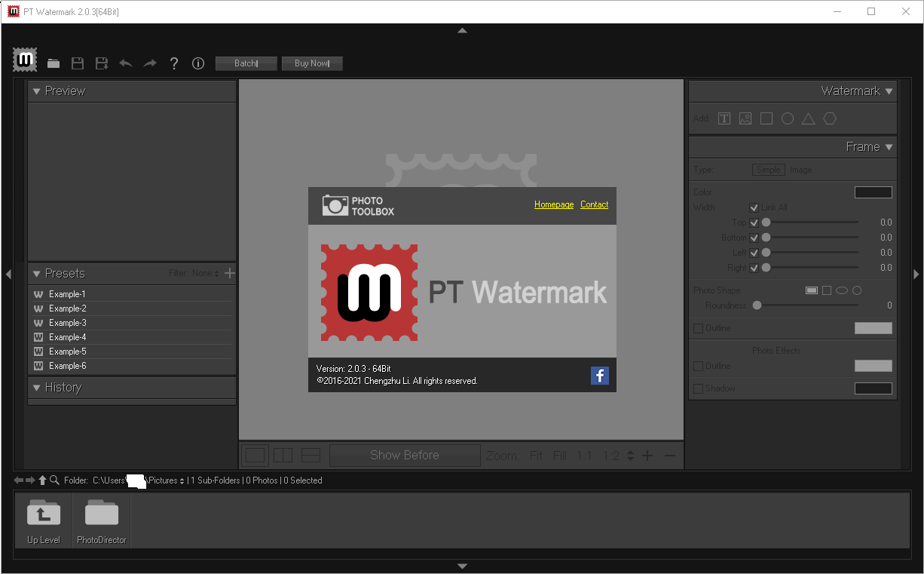Select Image frame type
Viewport: 924px width, 574px height.
coord(801,170)
